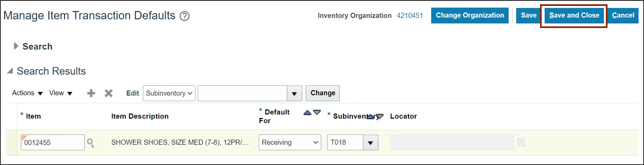This screenshot has height=165, width=644.
Task: Sort Default For column ascending
Action: click(307, 113)
